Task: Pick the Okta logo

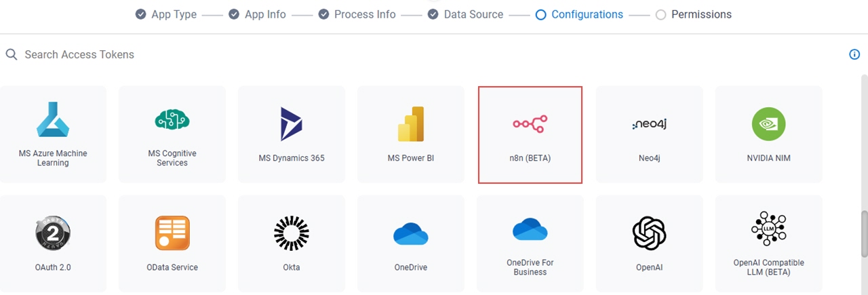Action: (x=292, y=233)
